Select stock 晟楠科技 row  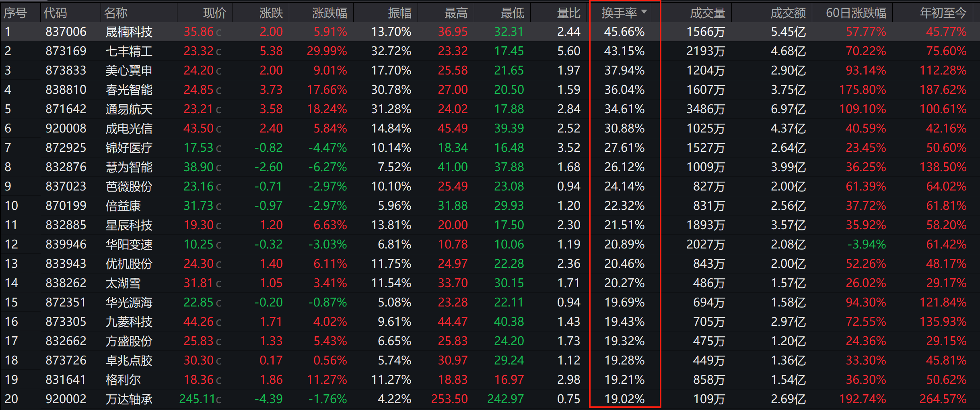tap(490, 31)
